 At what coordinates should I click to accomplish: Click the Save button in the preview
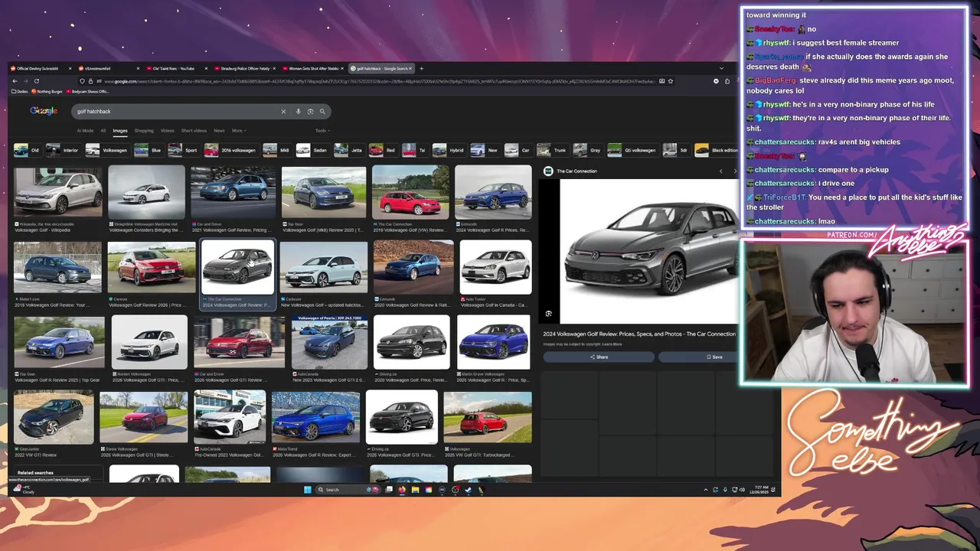click(697, 357)
